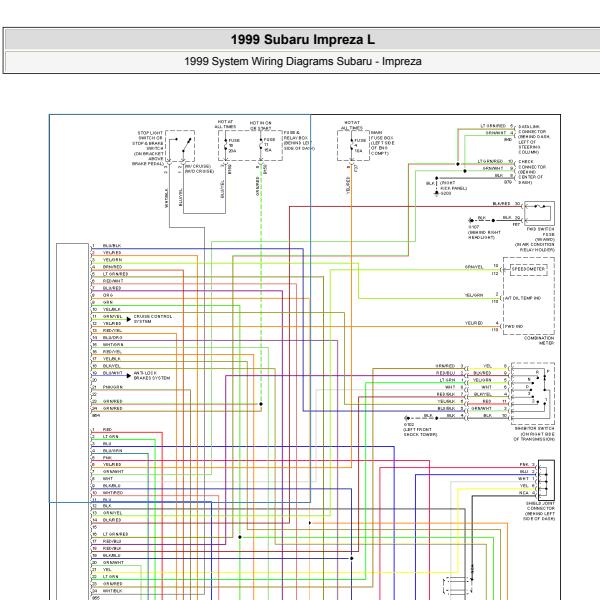Click the "(BEHIND RIGHT HEADLIGHT)" ground note
The width and height of the screenshot is (600, 600).
(484, 235)
